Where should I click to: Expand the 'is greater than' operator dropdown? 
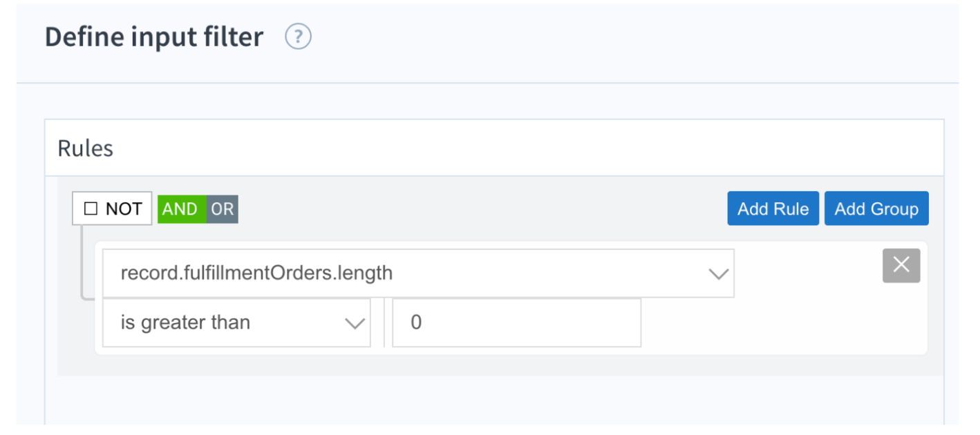(x=236, y=322)
